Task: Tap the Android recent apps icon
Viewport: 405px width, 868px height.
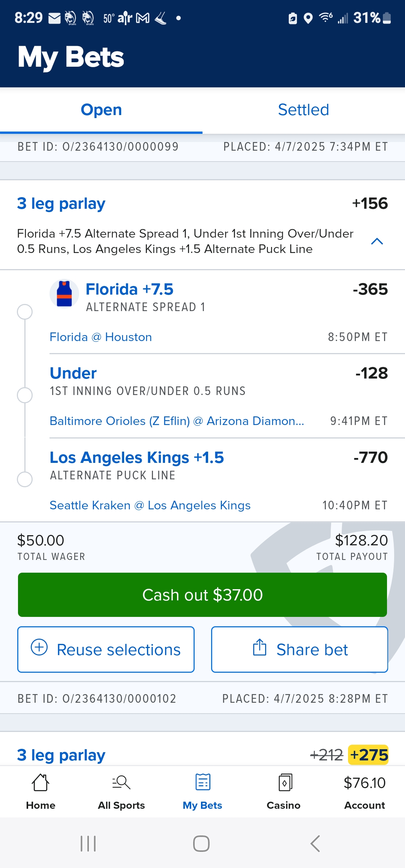Action: pos(88,844)
